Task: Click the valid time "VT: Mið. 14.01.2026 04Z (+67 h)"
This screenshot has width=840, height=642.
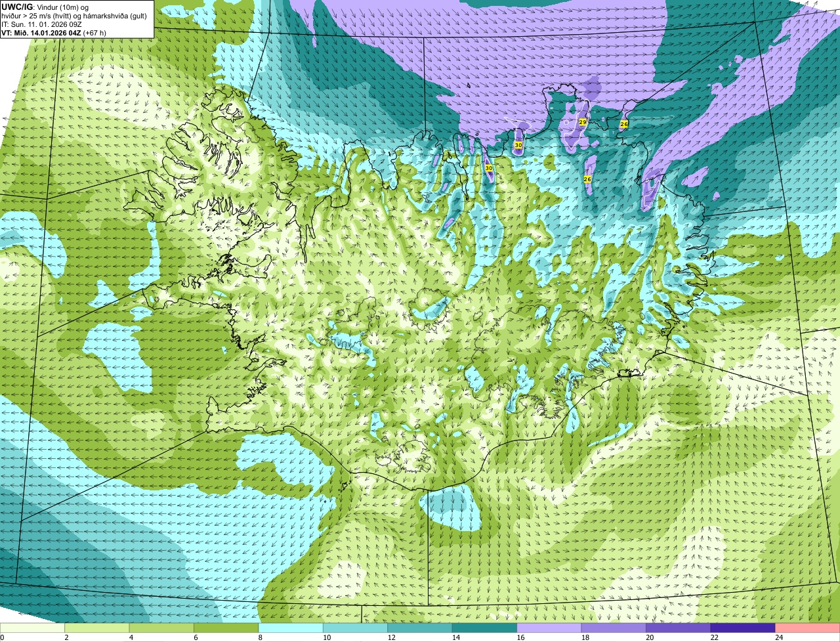Action: 54,33
